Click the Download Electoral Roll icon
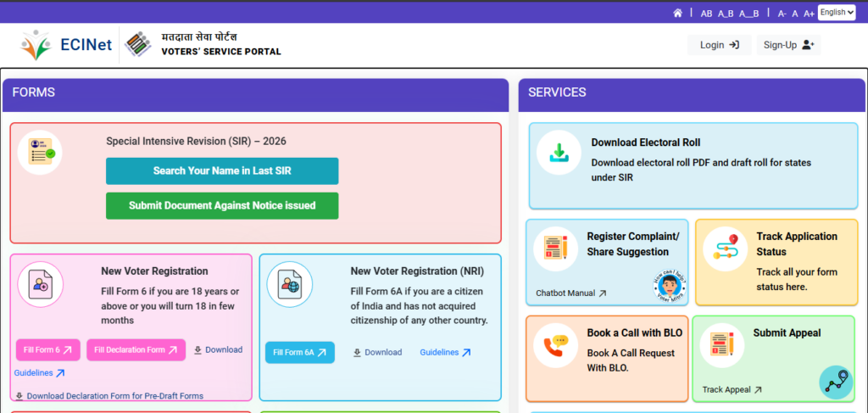 click(559, 153)
